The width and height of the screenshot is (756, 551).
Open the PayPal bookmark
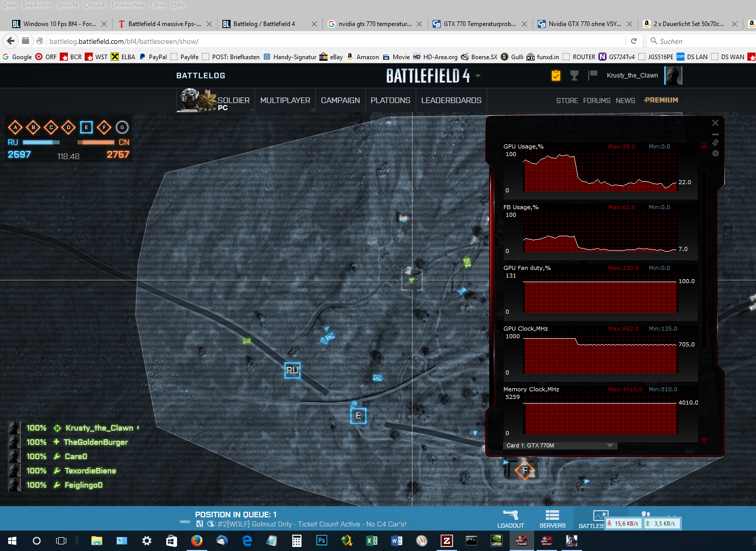point(153,57)
